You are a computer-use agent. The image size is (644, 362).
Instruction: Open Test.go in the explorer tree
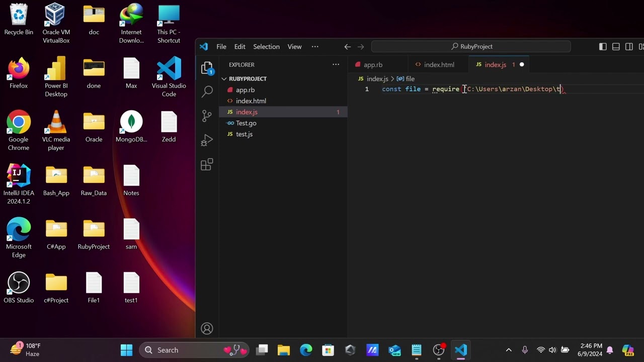coord(283,123)
